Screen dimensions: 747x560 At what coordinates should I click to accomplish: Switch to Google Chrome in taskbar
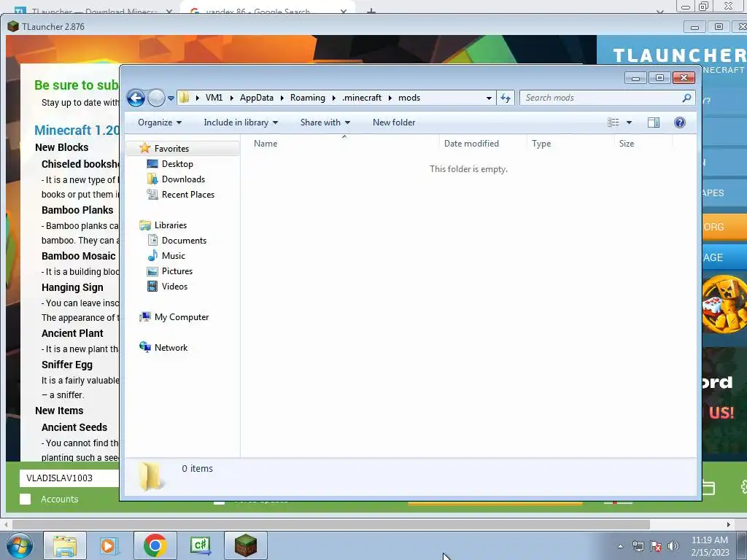coord(155,545)
